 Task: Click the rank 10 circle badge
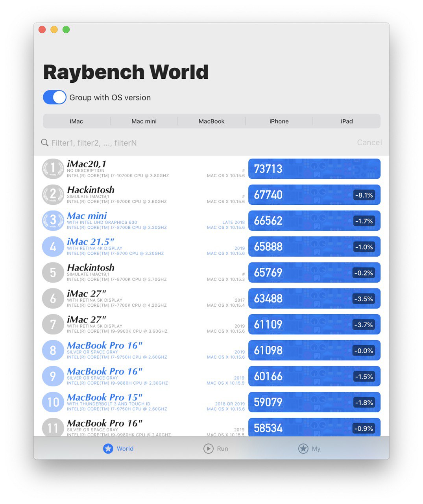pyautogui.click(x=53, y=402)
